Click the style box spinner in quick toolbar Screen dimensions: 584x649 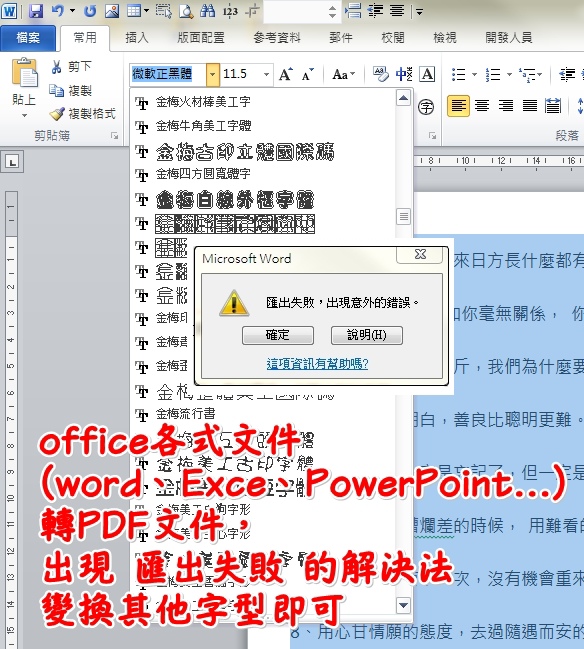332,12
